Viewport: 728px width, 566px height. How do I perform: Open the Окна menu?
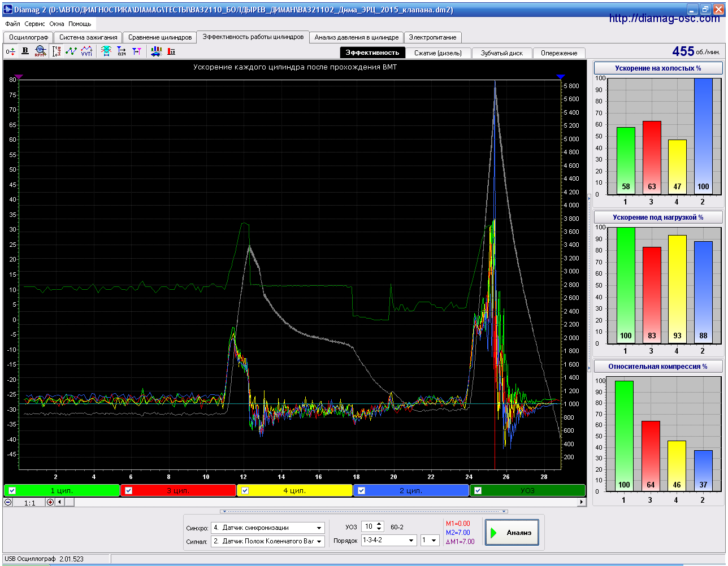[57, 24]
